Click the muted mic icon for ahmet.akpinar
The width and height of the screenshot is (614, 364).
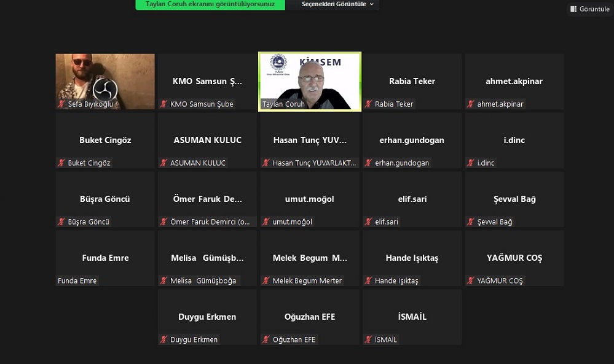(x=471, y=104)
